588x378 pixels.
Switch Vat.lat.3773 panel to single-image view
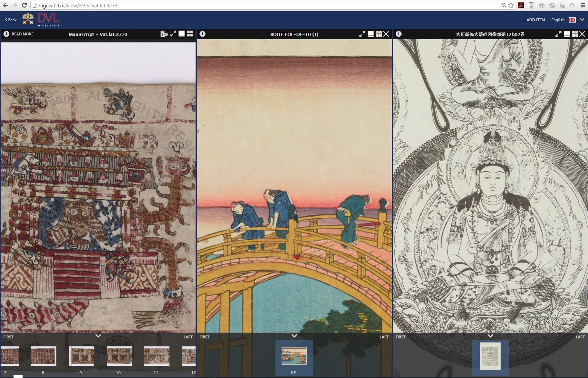[182, 34]
